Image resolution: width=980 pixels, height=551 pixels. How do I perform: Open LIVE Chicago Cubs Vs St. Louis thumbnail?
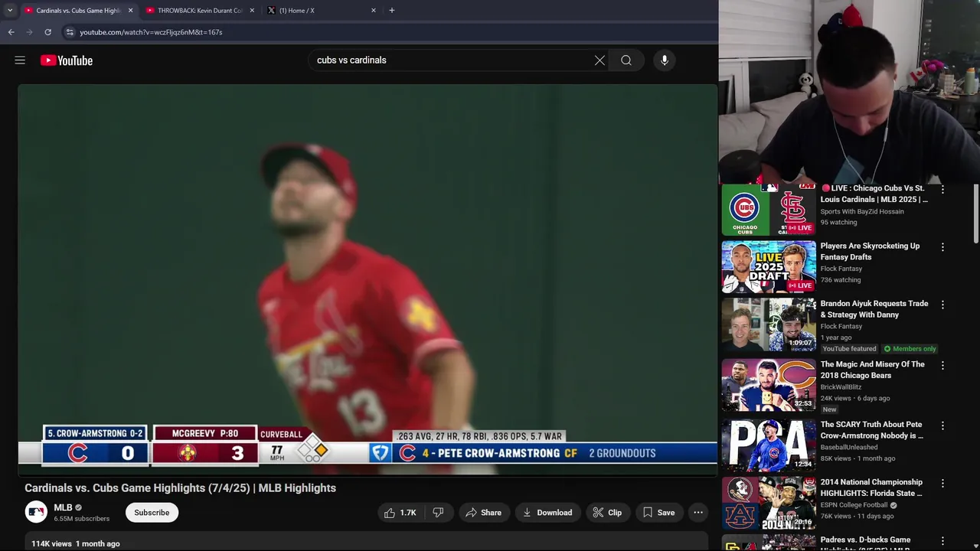[769, 210]
